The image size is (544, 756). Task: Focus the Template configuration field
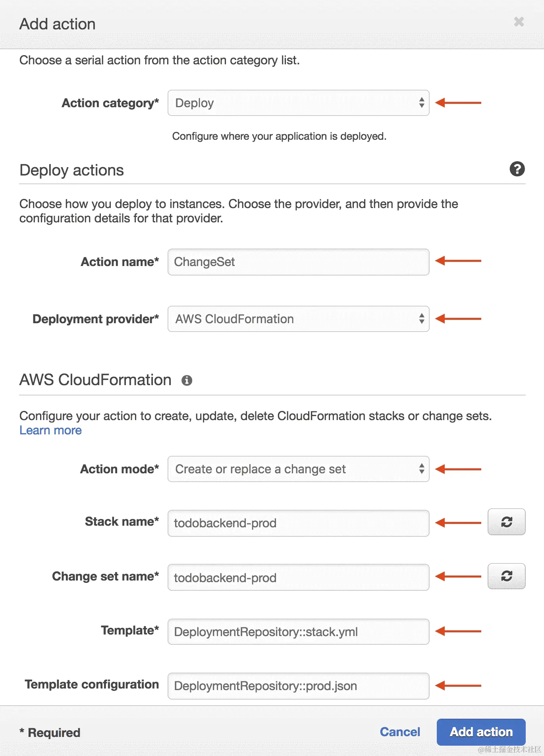coord(298,686)
